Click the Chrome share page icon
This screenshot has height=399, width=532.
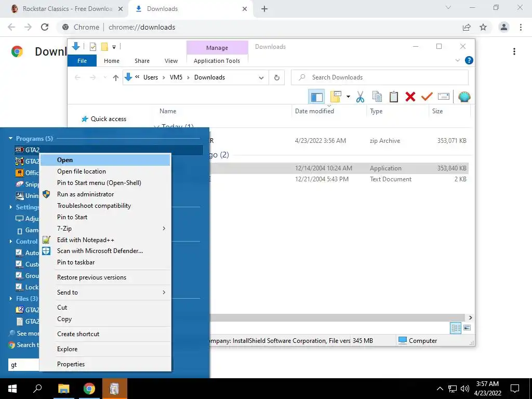(x=467, y=27)
